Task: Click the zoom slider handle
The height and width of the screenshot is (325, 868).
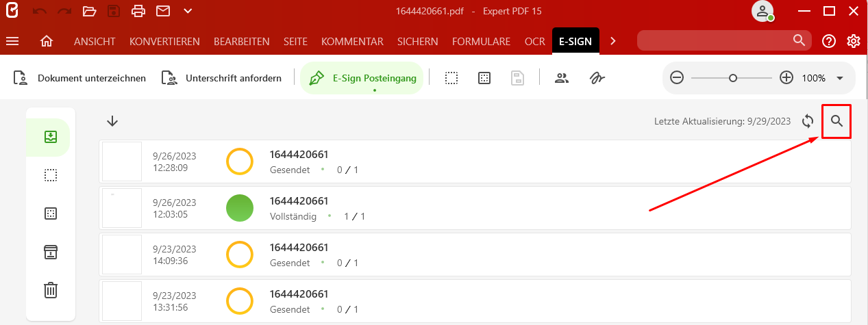Action: pos(733,78)
